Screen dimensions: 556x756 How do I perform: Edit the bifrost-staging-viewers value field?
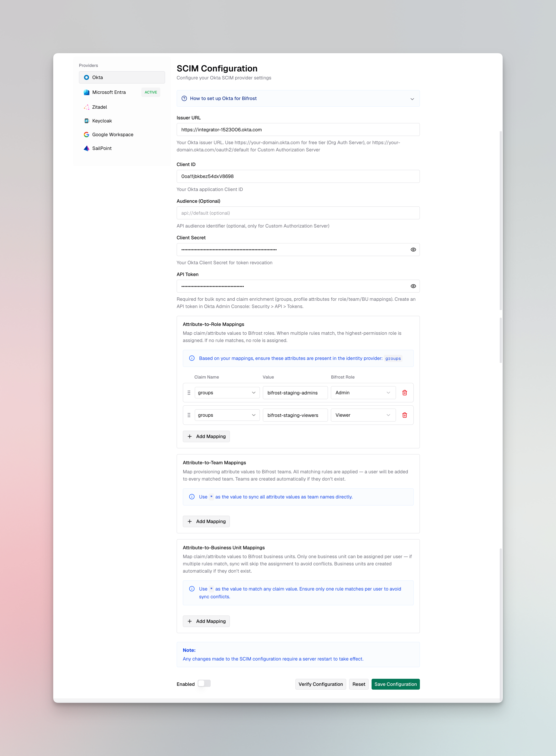[295, 415]
